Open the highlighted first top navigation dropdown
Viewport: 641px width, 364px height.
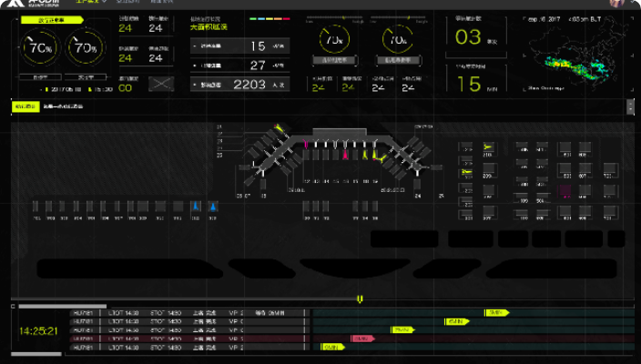(90, 4)
